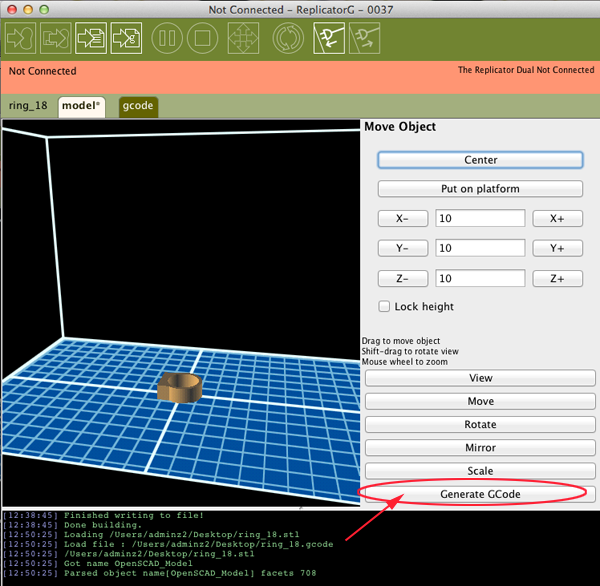This screenshot has height=586, width=600.
Task: Click log line Loading /Users/adminz2/Desktop/ring_18.stl
Action: click(181, 535)
